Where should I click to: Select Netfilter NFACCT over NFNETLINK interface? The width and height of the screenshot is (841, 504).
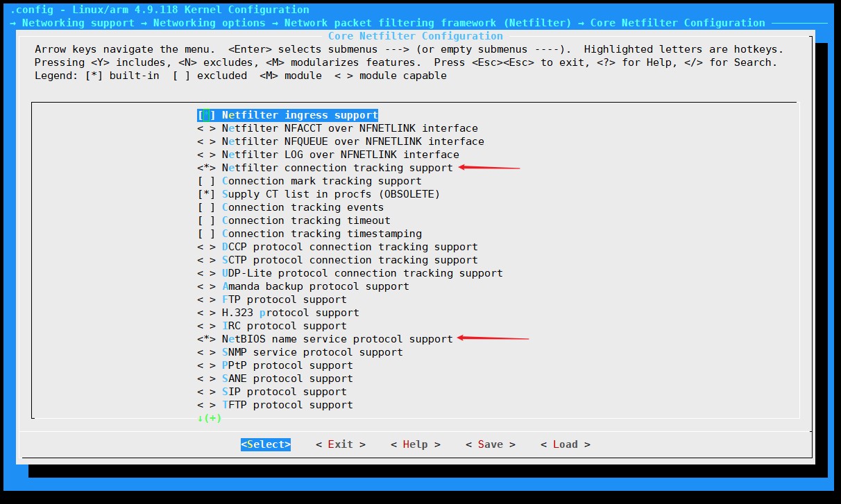(349, 128)
